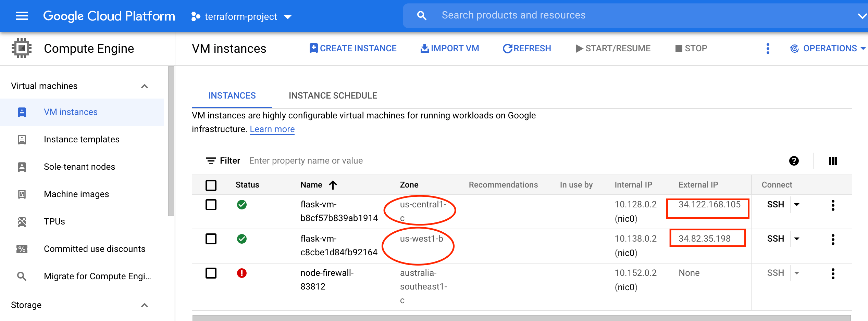Click CREATE INSTANCE button
Viewport: 868px width, 321px height.
353,49
